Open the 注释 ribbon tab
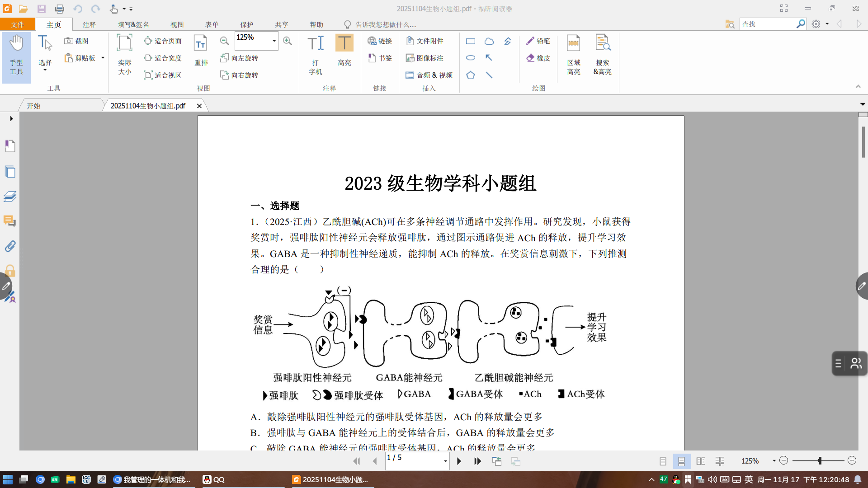868x488 pixels. point(89,24)
